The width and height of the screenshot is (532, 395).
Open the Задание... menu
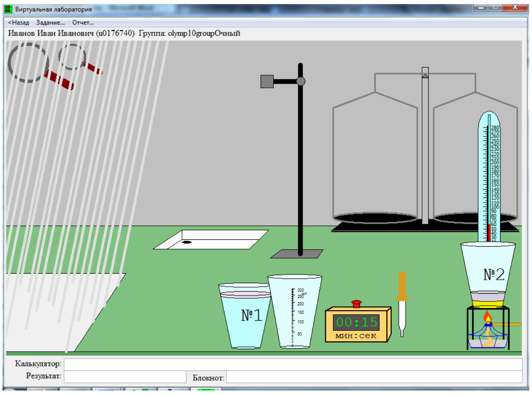pos(50,22)
